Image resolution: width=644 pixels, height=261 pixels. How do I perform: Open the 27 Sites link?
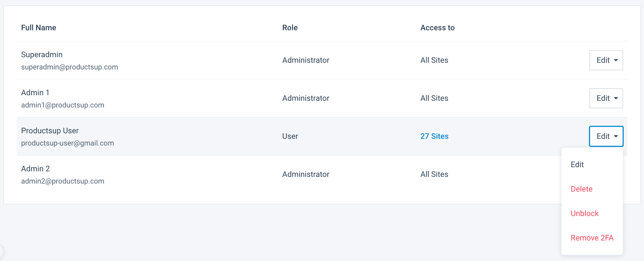click(x=434, y=136)
